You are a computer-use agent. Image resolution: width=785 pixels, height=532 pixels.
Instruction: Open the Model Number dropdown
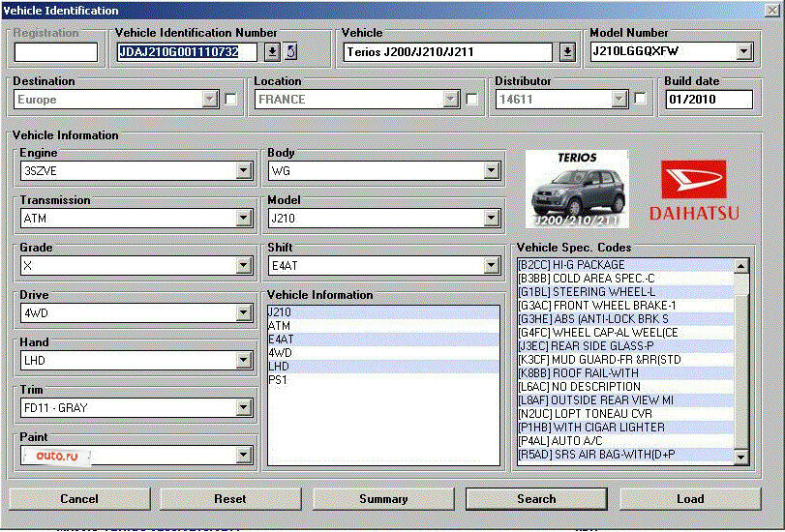tap(744, 51)
